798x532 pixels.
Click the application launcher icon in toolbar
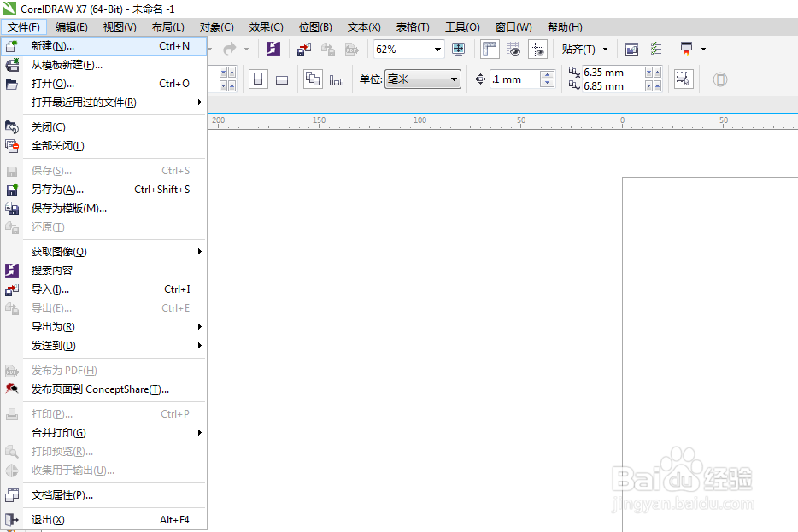pos(687,49)
